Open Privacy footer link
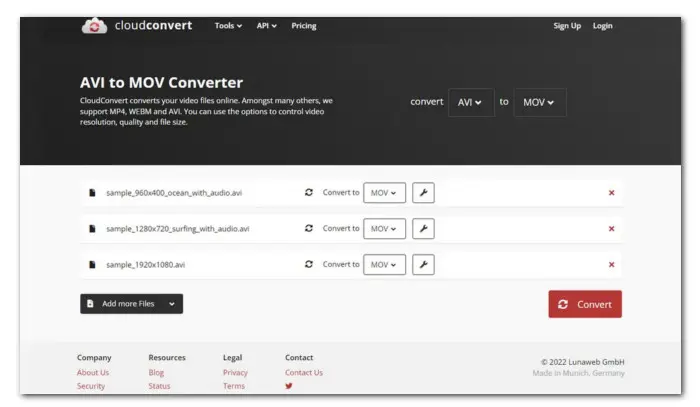The height and width of the screenshot is (407, 700). [235, 372]
